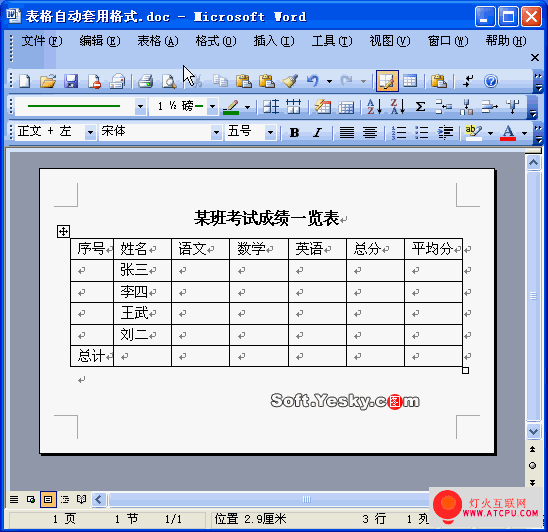Click the AutoSum sigma icon
Image resolution: width=548 pixels, height=532 pixels.
[x=420, y=106]
